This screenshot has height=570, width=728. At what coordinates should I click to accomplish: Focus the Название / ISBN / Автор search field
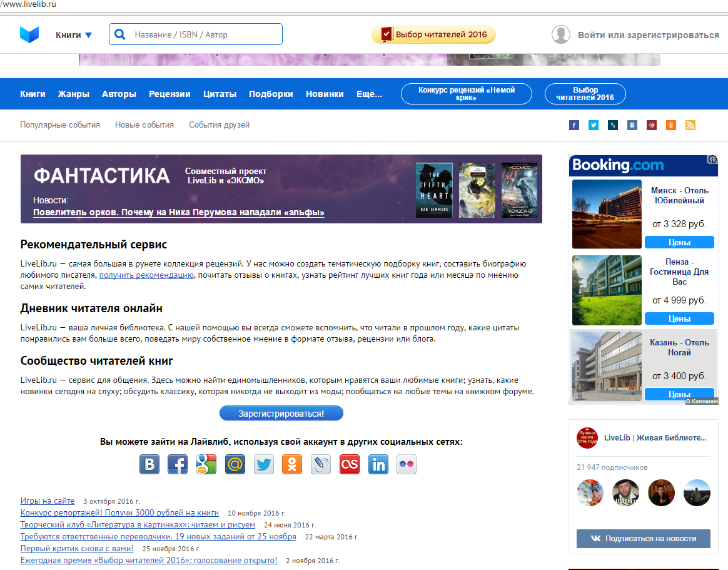click(196, 34)
